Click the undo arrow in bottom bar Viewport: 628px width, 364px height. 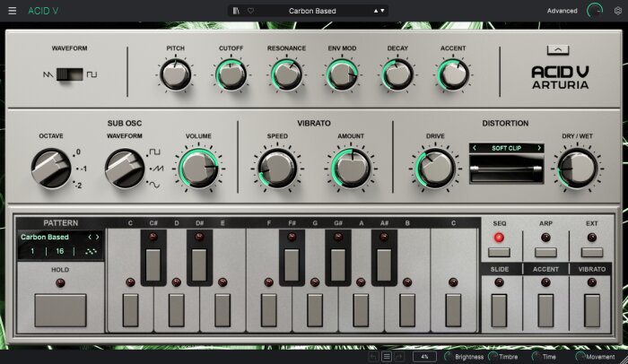pos(373,357)
